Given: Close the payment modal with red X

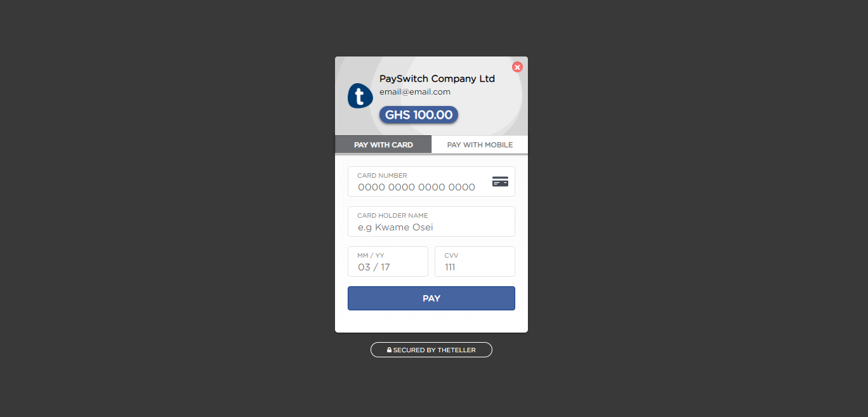Looking at the screenshot, I should pos(517,67).
